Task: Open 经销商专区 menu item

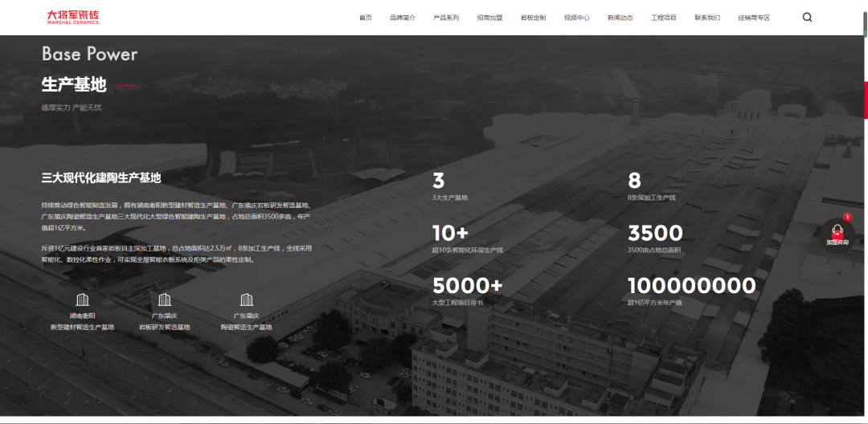Action: pos(754,18)
